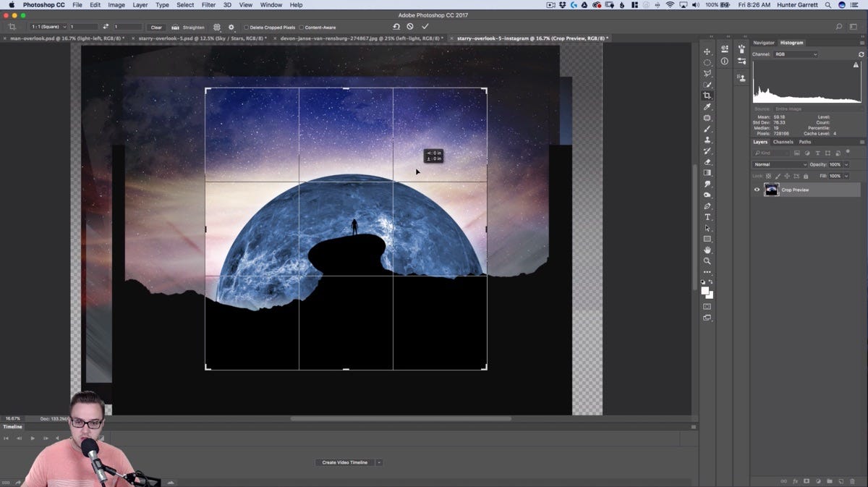Select the Move tool
The height and width of the screenshot is (487, 868).
tap(707, 51)
